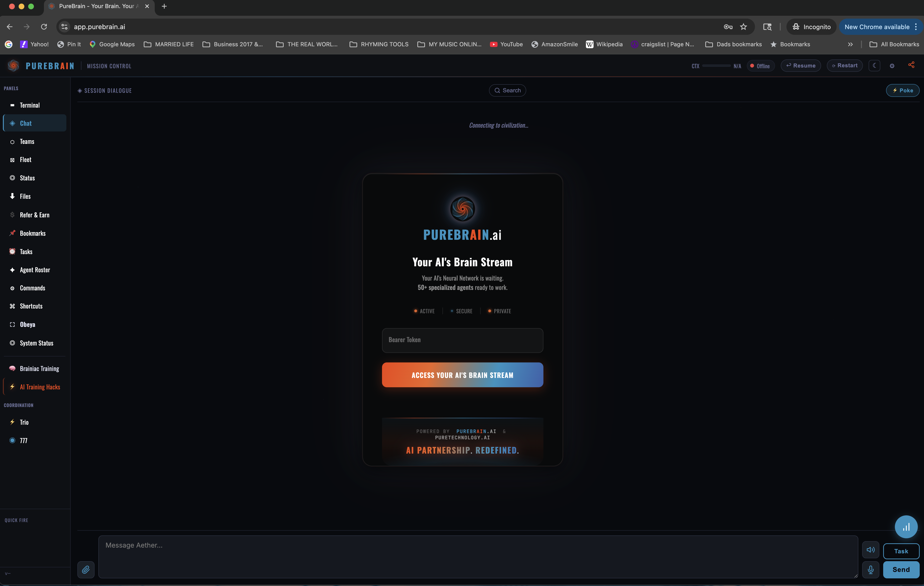Click the Shortcuts command-key icon
Viewport: 924px width, 586px height.
click(12, 306)
